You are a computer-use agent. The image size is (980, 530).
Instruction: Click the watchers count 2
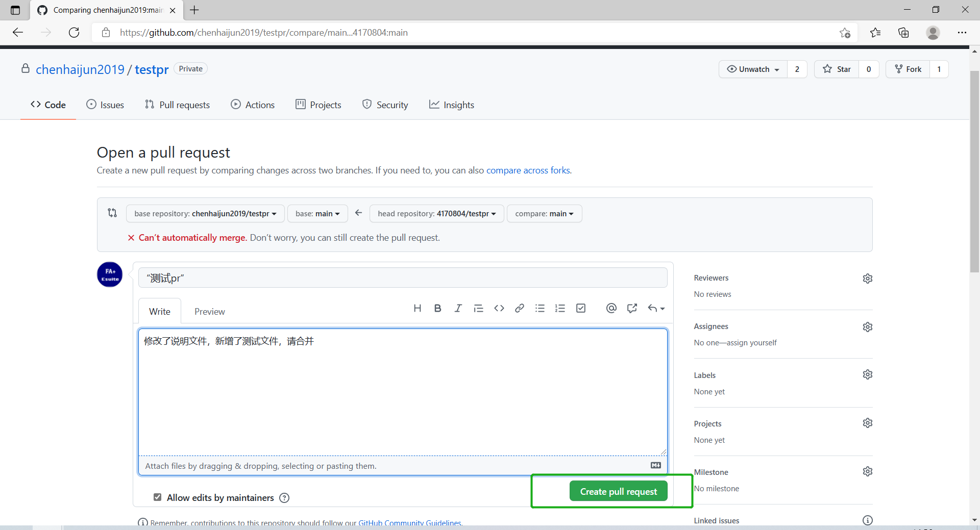(797, 69)
